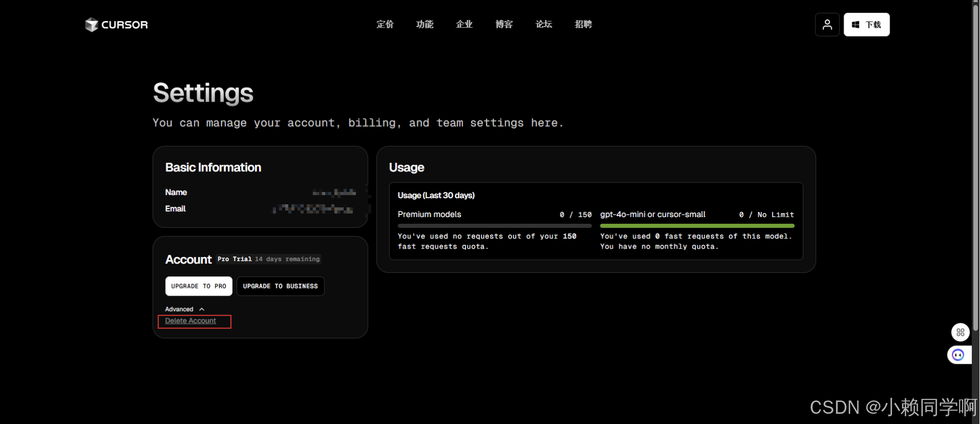The image size is (980, 424).
Task: Open the 博客 blog link
Action: (x=504, y=24)
